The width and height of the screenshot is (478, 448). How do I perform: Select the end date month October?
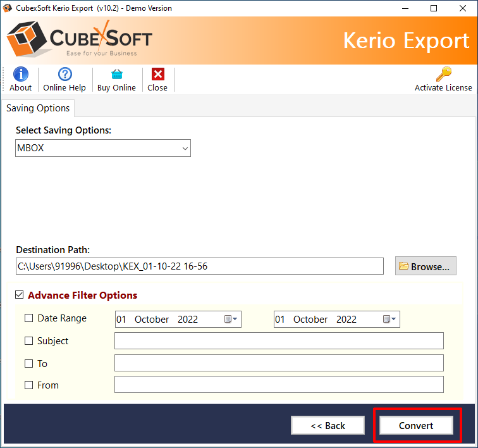tap(310, 319)
